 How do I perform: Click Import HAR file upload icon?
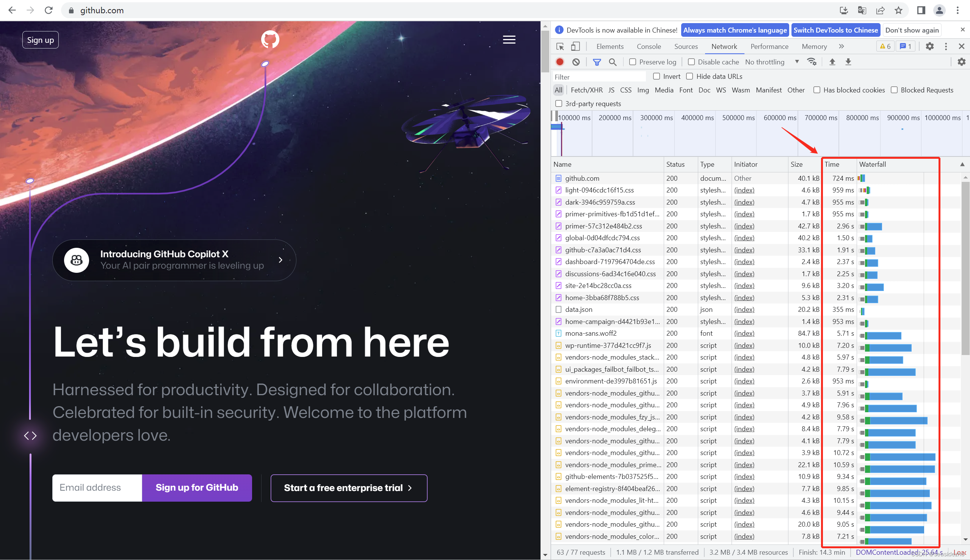click(x=832, y=62)
